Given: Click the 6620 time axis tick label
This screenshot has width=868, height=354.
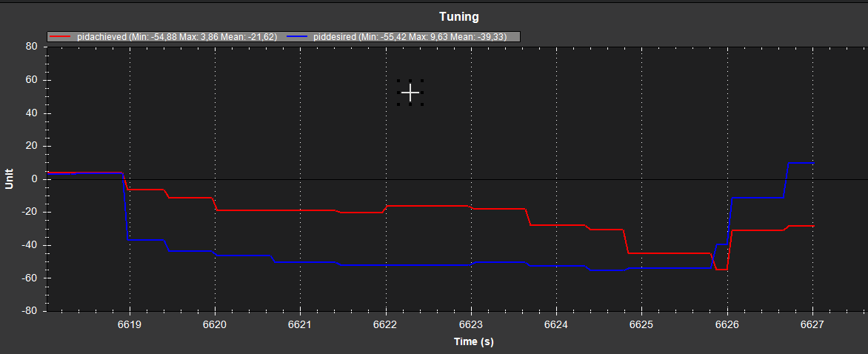Looking at the screenshot, I should [x=215, y=324].
